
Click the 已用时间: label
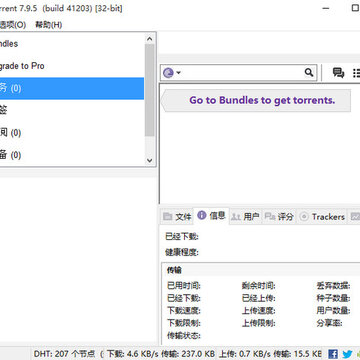click(x=184, y=286)
